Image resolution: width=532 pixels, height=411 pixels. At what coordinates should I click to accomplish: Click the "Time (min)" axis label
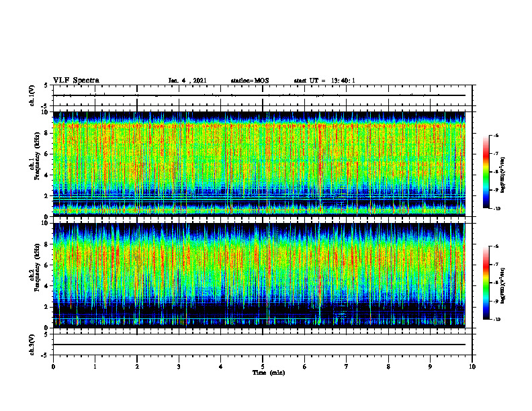point(269,373)
